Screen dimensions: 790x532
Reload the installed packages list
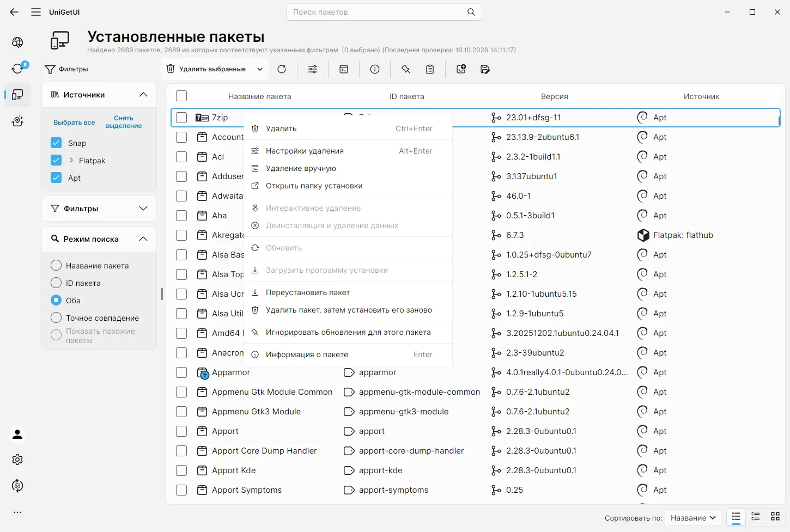coord(282,69)
